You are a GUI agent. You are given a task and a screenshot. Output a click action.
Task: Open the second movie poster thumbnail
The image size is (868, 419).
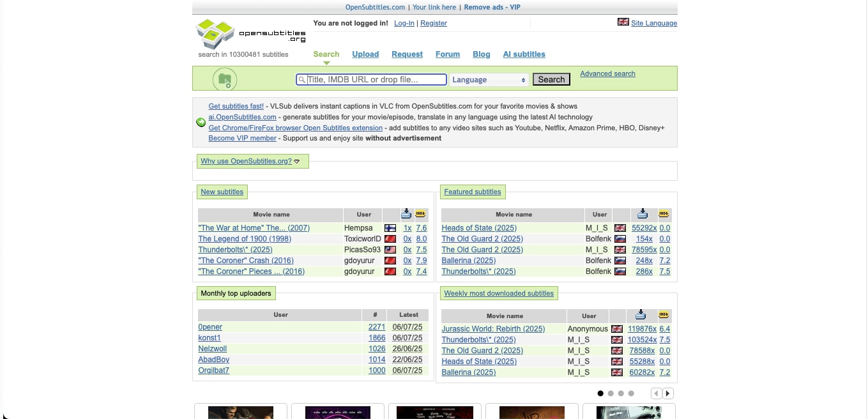click(x=338, y=413)
